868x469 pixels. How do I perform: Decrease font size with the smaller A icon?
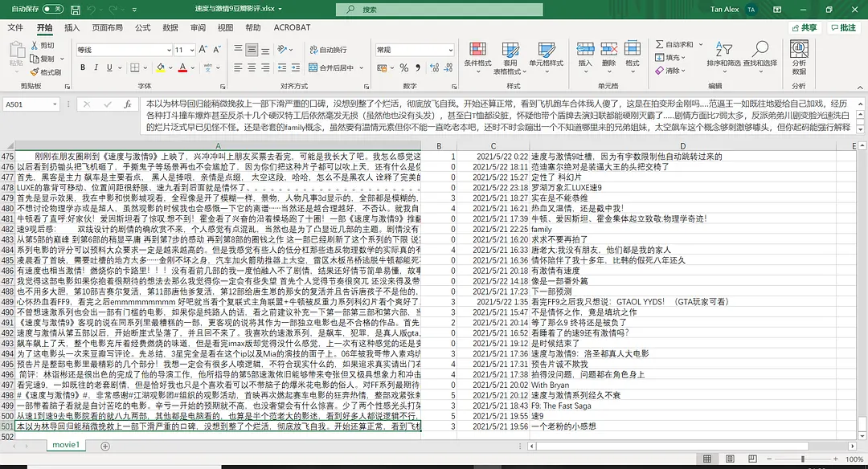click(x=217, y=50)
